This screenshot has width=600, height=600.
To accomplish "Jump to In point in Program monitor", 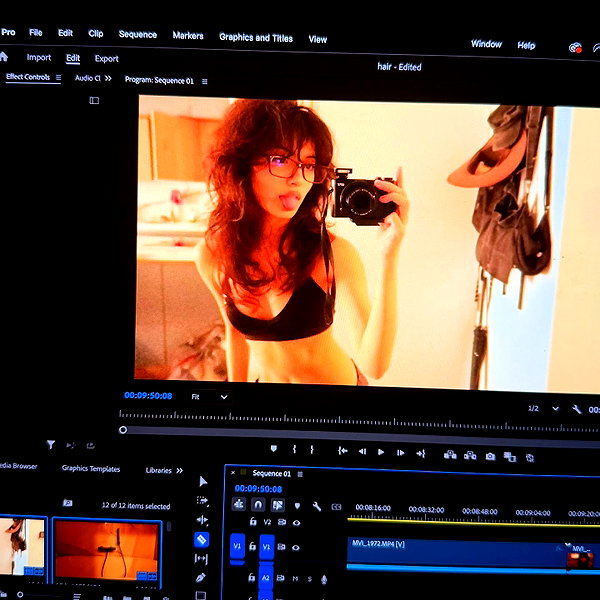I will tap(342, 451).
